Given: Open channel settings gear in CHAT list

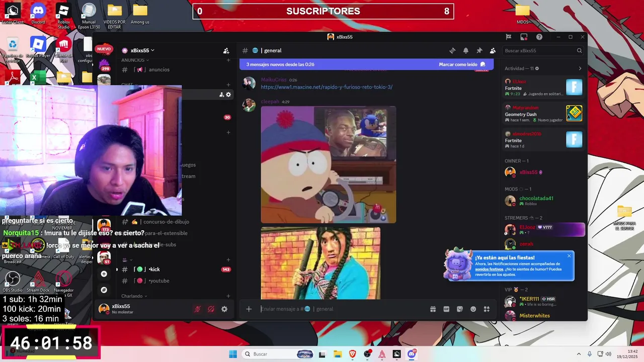Looking at the screenshot, I should [x=228, y=95].
